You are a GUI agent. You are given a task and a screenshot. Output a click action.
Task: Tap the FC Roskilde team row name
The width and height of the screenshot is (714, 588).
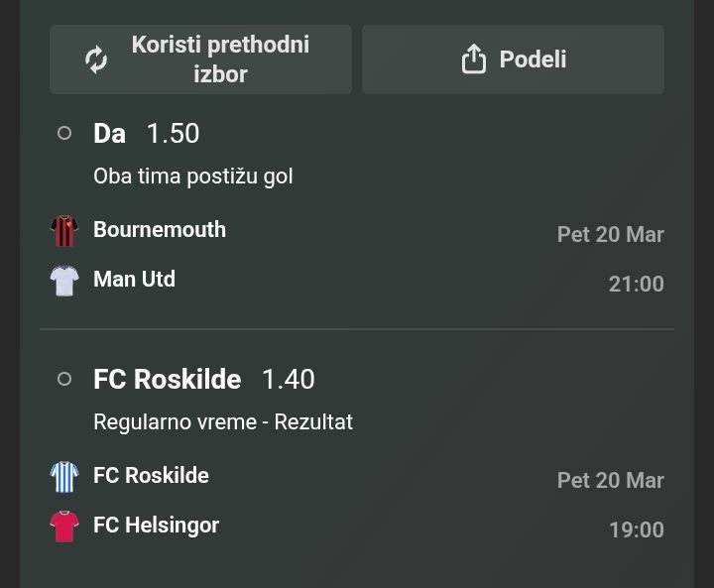(151, 476)
